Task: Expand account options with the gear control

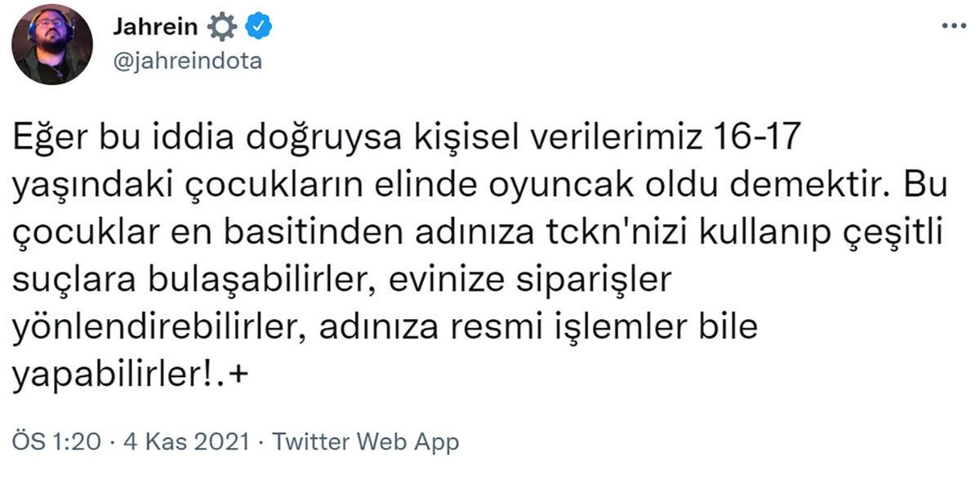Action: (x=221, y=25)
